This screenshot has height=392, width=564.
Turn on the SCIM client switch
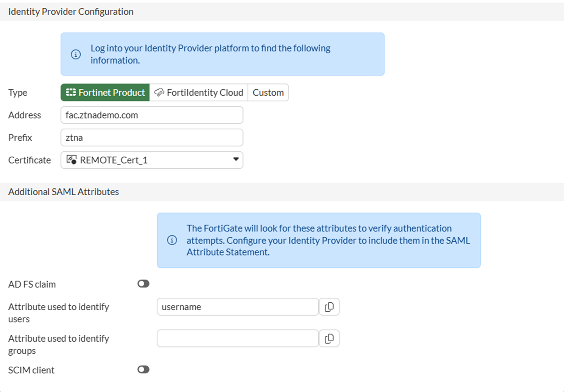(143, 369)
